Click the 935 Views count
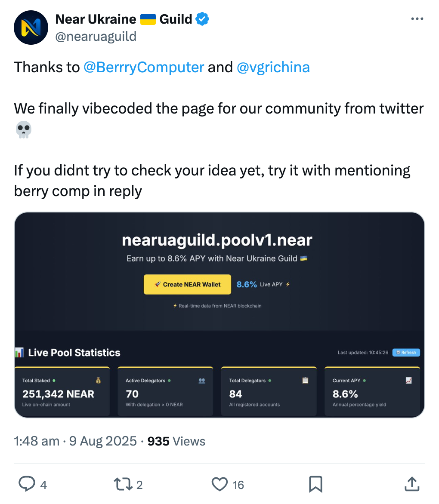Image resolution: width=439 pixels, height=504 pixels. point(176,441)
